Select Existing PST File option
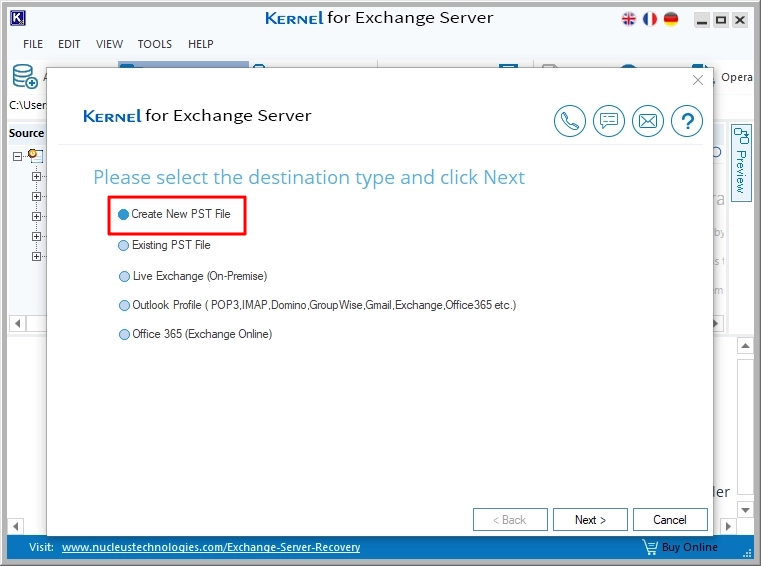 165,245
